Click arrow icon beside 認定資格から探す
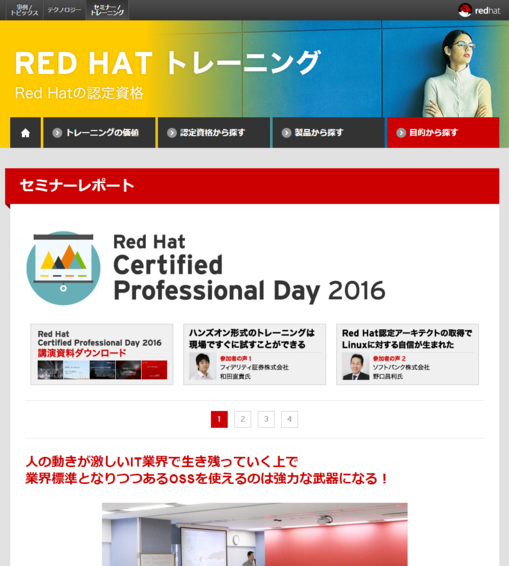Image resolution: width=509 pixels, height=566 pixels. (x=172, y=133)
